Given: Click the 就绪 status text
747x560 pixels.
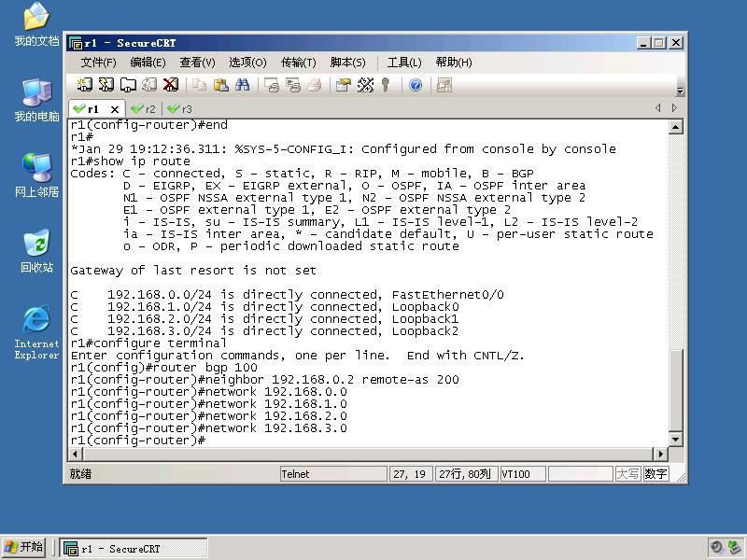Looking at the screenshot, I should pyautogui.click(x=80, y=474).
